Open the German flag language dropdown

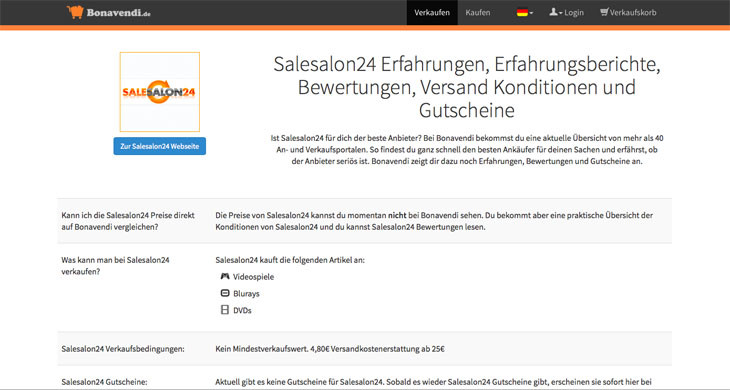click(x=525, y=13)
